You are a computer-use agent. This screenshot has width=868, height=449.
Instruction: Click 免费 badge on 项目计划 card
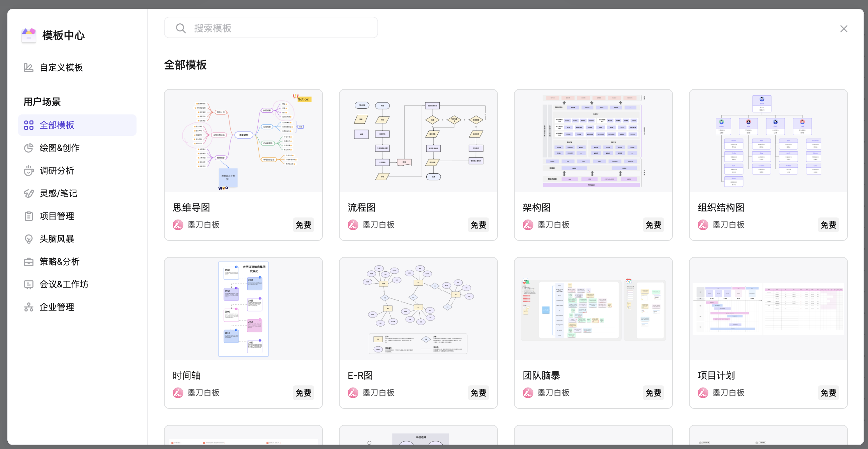[828, 393]
